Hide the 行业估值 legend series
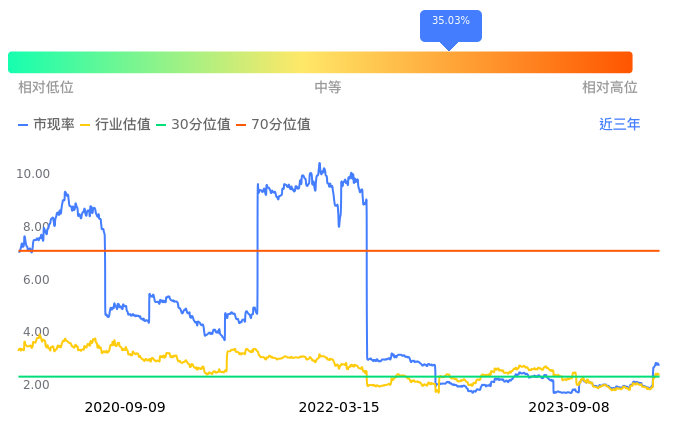The height and width of the screenshot is (442, 686). [115, 125]
